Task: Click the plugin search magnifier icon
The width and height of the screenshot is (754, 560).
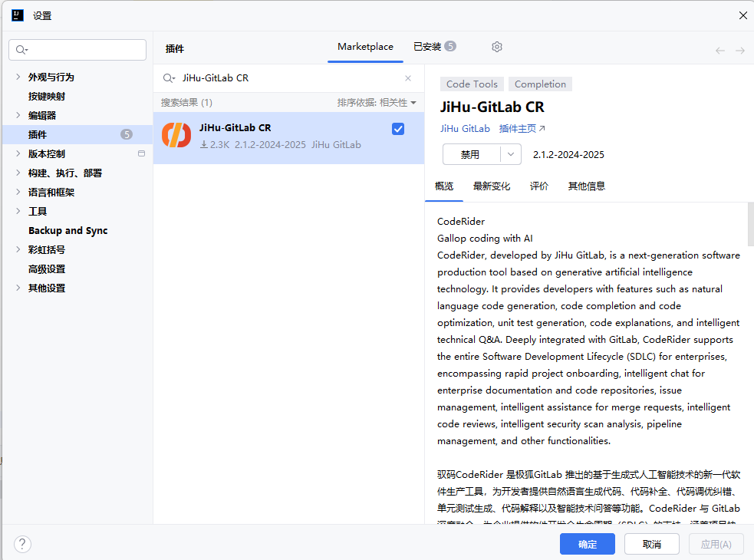Action: point(169,78)
